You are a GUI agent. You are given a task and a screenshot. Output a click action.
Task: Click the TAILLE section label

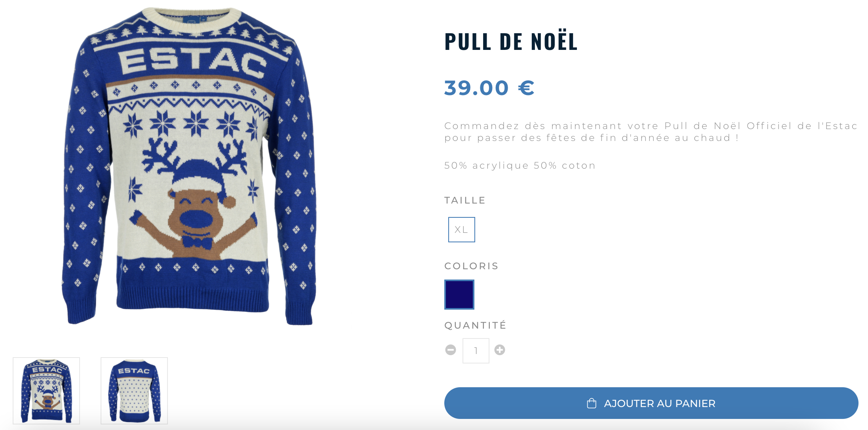coord(465,200)
